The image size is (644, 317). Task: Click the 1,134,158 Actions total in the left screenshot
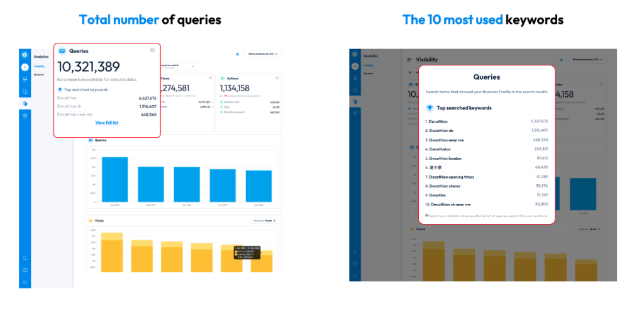(x=235, y=88)
